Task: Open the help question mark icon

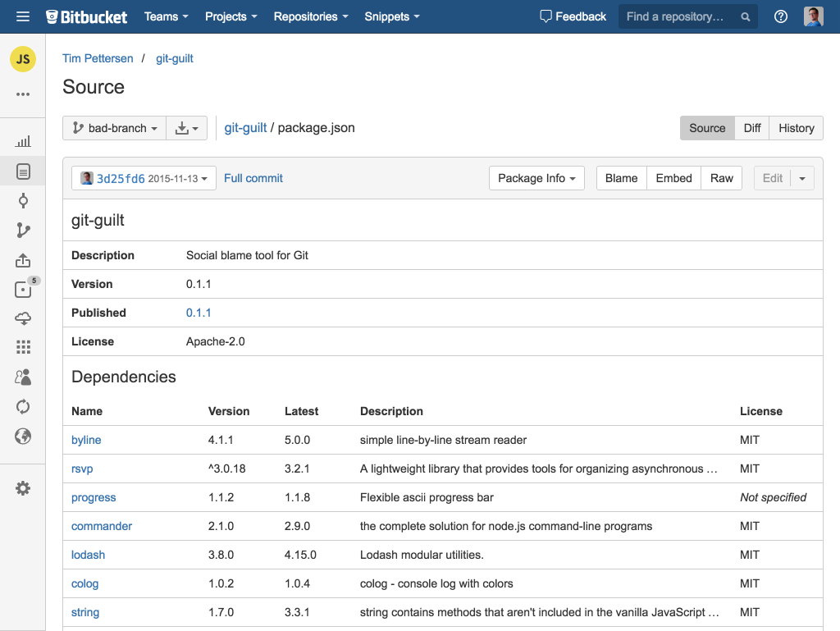Action: [781, 16]
